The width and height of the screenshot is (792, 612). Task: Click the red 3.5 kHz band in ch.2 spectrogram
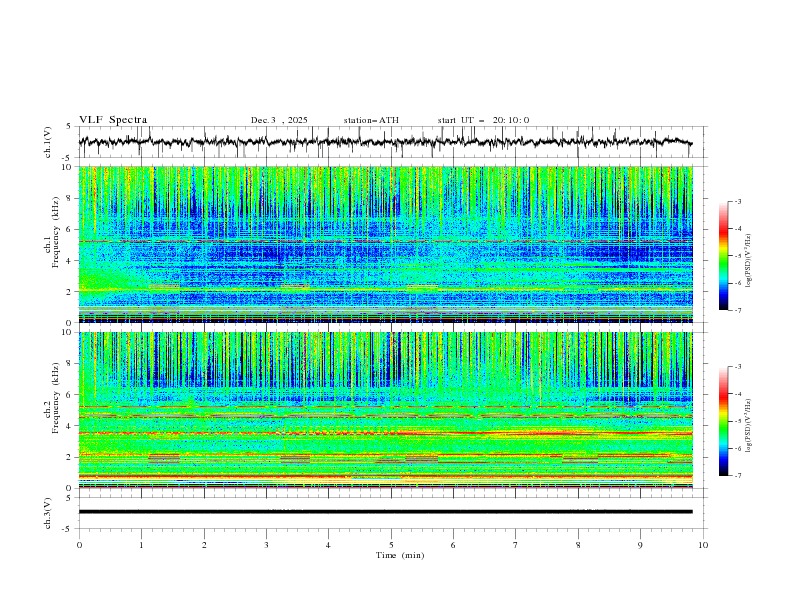click(x=385, y=433)
